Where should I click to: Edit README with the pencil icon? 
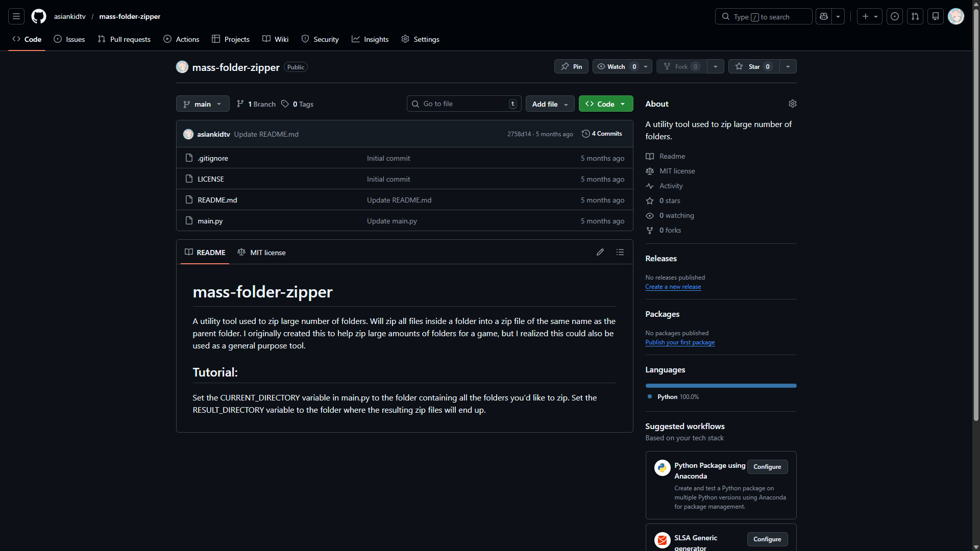[600, 252]
